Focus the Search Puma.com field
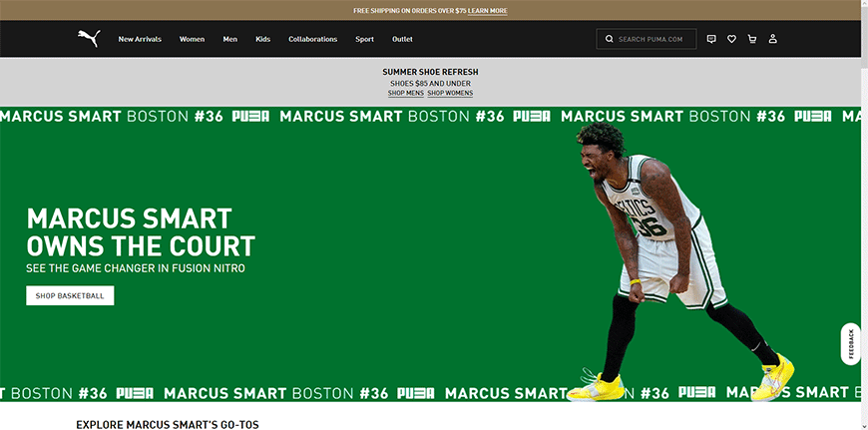This screenshot has height=430, width=868. coord(647,39)
